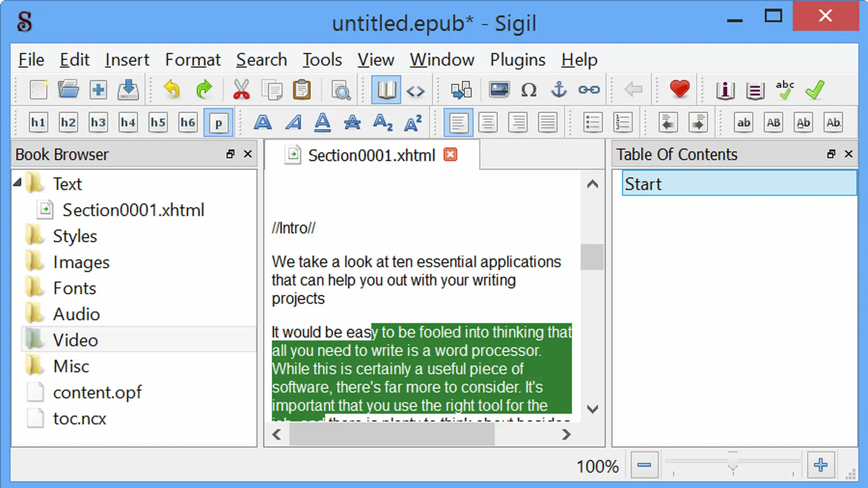This screenshot has width=868, height=488.
Task: Open the File menu
Action: (x=31, y=60)
